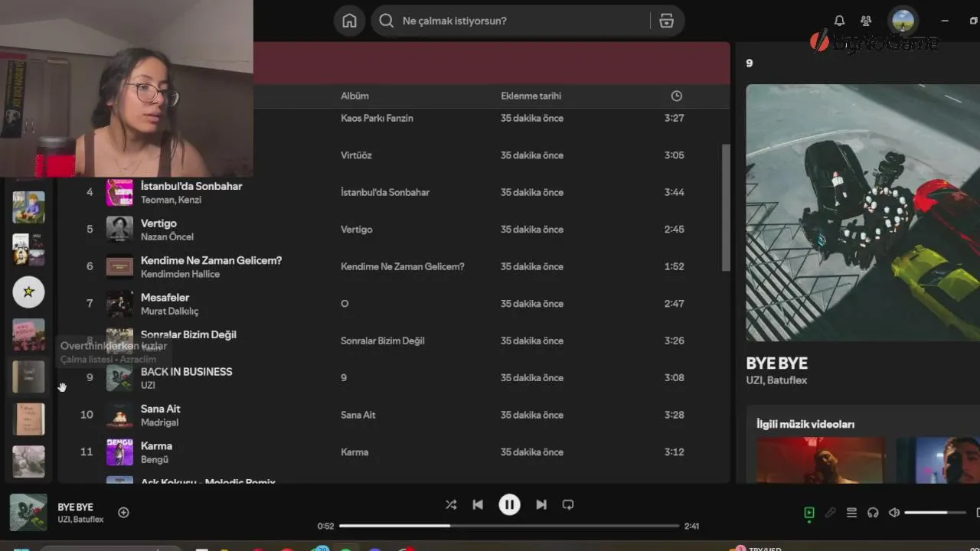Toggle repeat mode

click(x=568, y=504)
